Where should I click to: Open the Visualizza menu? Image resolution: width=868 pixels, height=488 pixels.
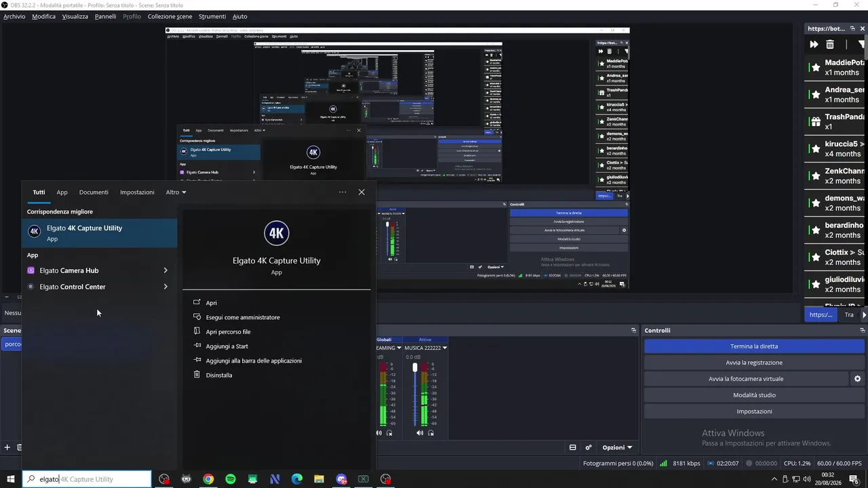point(75,16)
